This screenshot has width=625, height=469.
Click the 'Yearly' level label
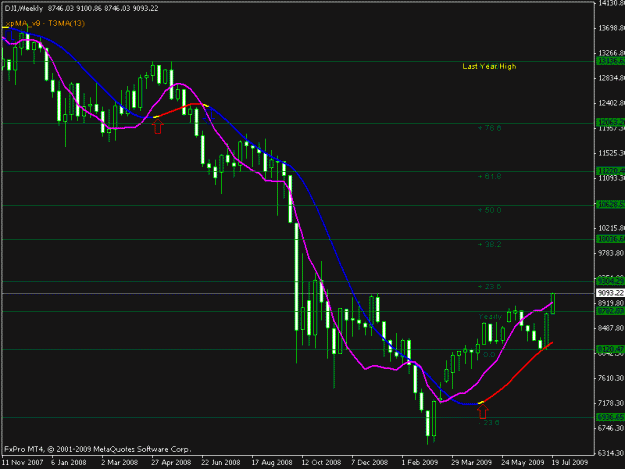pyautogui.click(x=490, y=317)
